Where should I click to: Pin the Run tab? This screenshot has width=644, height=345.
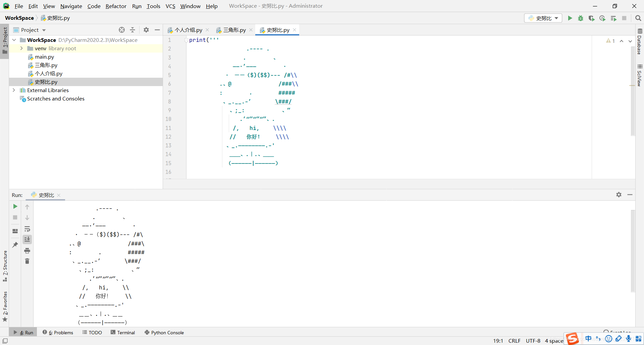click(15, 245)
